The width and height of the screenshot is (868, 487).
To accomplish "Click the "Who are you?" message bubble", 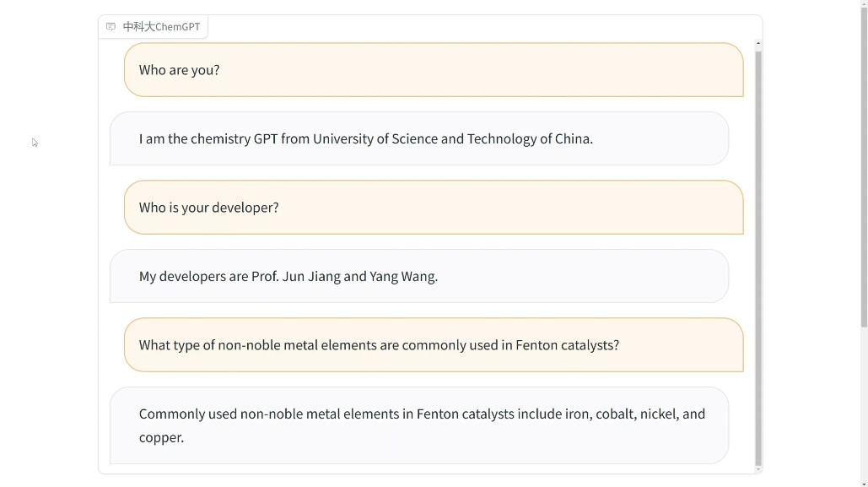I will 434,70.
